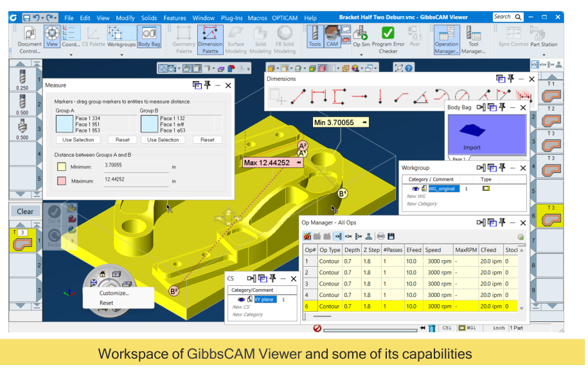
Task: Click the Save icon in title bar
Action: [x=26, y=17]
